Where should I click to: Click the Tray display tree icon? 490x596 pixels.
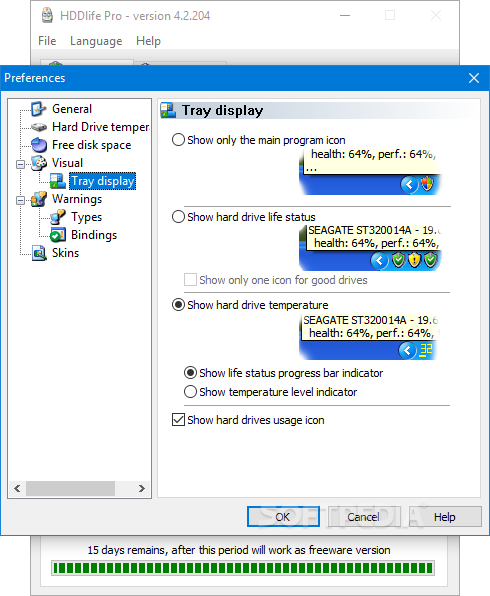click(x=58, y=181)
